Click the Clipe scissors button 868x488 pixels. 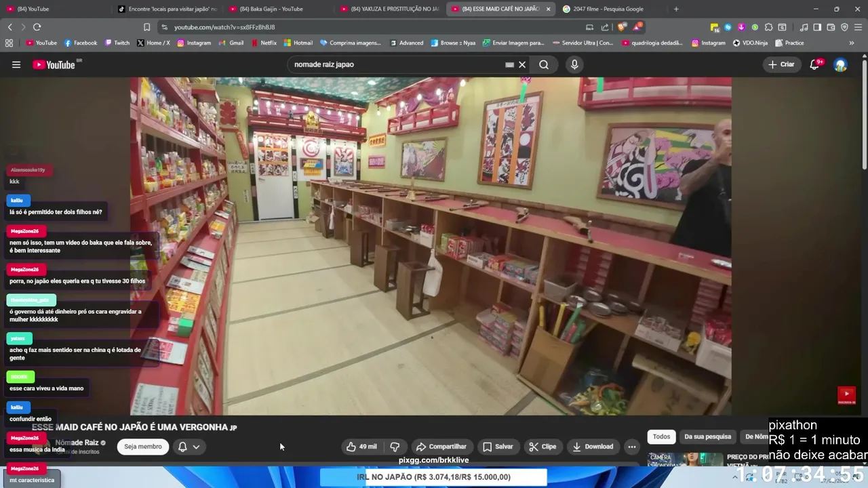click(542, 447)
